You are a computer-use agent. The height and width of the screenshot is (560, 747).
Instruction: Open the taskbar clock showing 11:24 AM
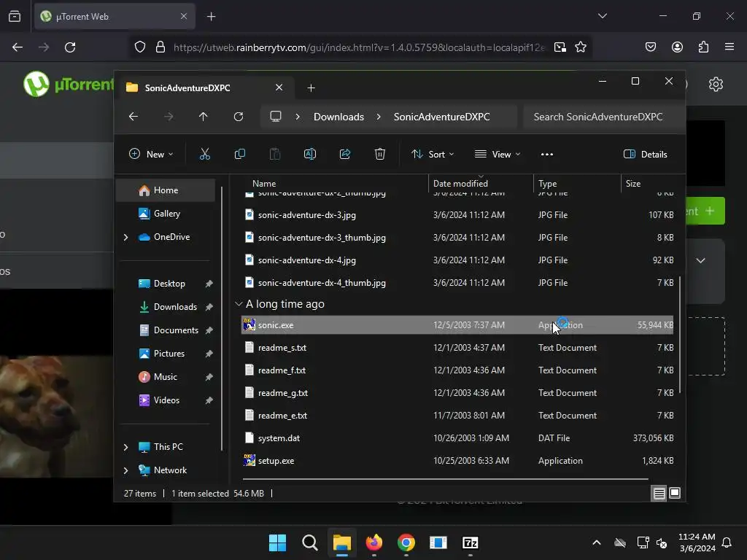697,542
